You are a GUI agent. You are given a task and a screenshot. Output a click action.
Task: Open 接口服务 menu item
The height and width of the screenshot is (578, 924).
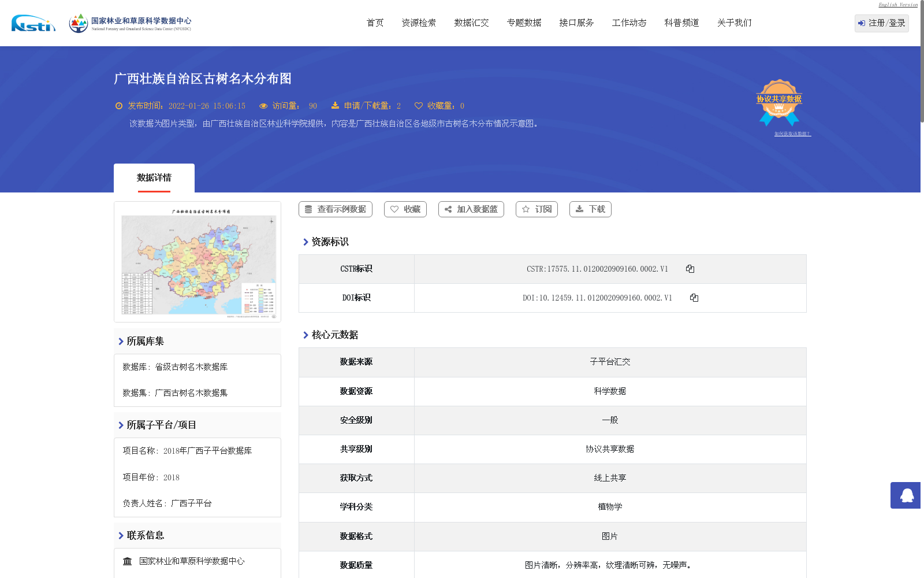tap(576, 23)
